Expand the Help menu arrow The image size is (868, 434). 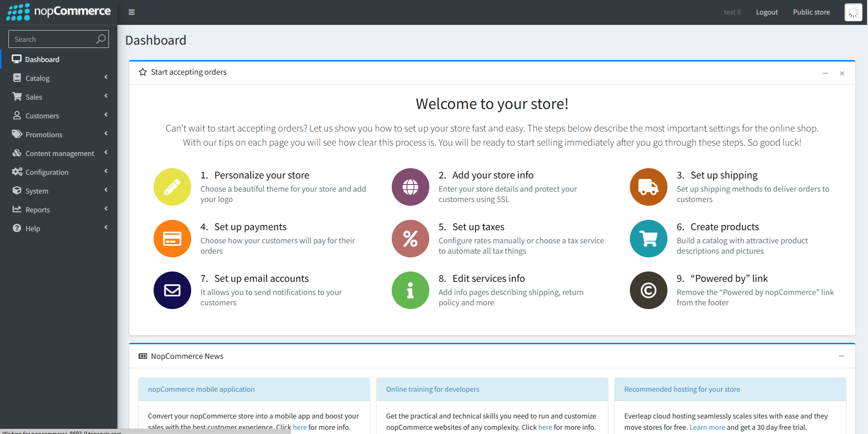106,227
